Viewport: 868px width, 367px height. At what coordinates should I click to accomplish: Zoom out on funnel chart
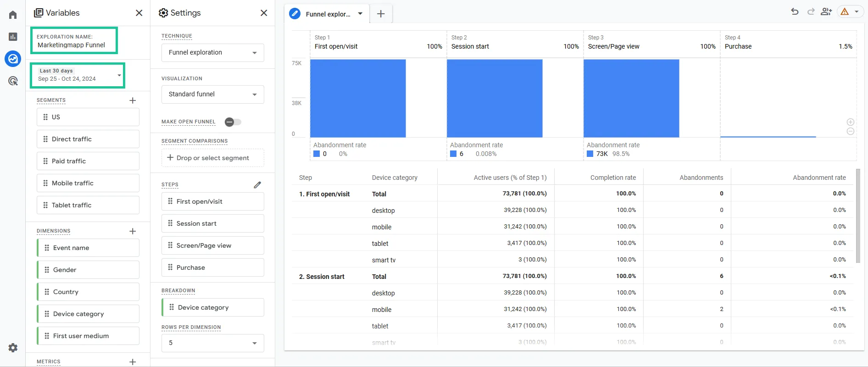tap(851, 131)
